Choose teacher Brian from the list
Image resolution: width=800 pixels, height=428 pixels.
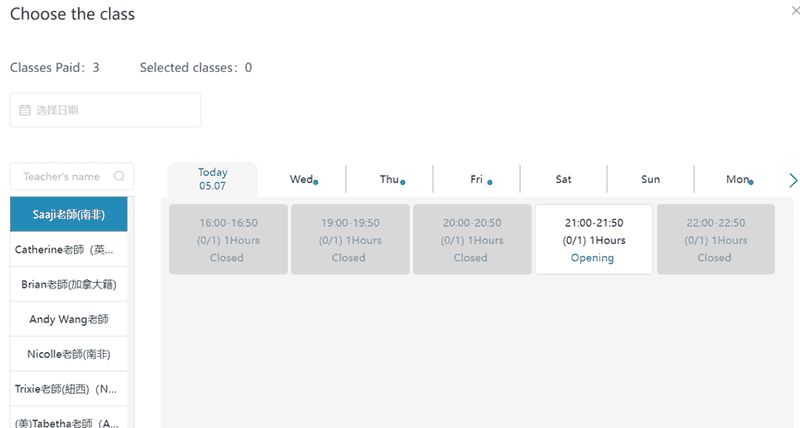click(x=69, y=284)
